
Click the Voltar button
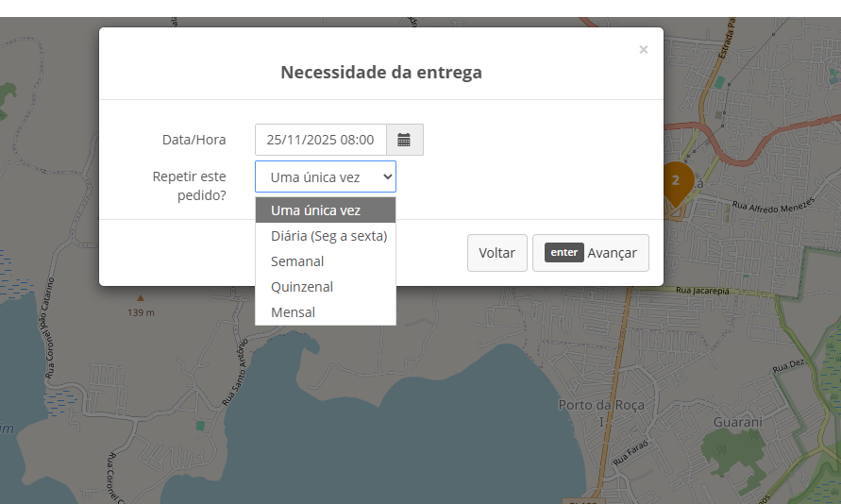(496, 253)
